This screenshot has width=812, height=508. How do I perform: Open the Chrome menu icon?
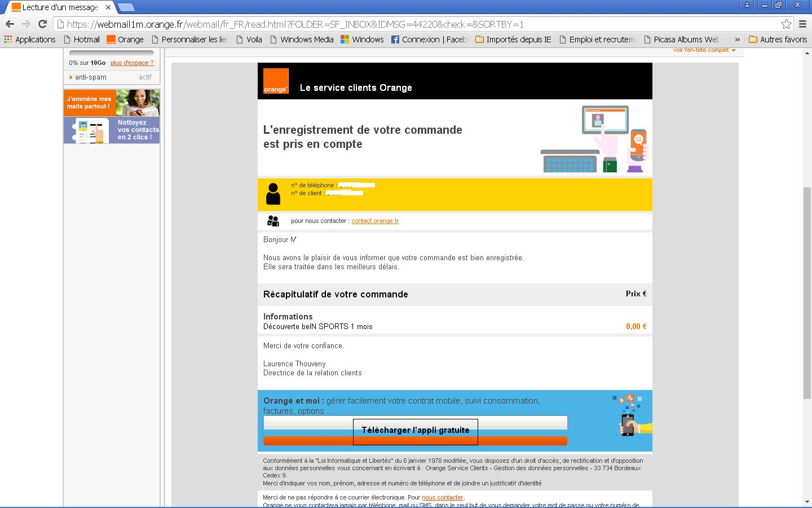pos(802,24)
